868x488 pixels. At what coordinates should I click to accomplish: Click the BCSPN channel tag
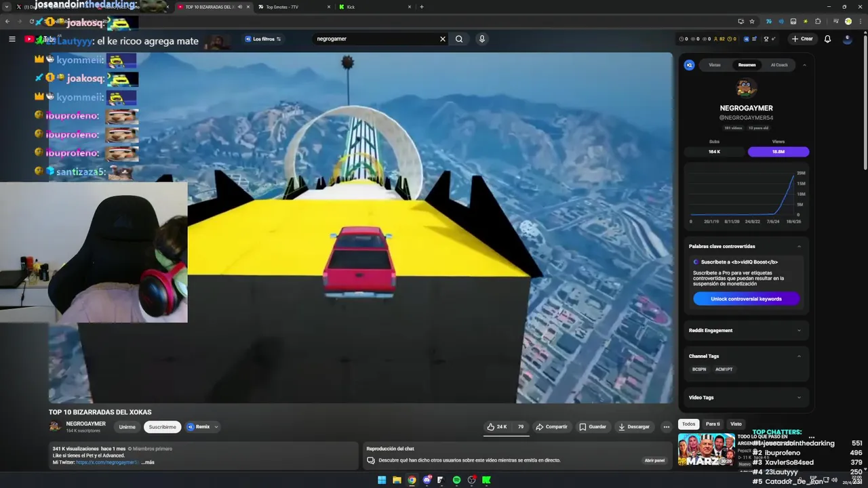pyautogui.click(x=699, y=369)
